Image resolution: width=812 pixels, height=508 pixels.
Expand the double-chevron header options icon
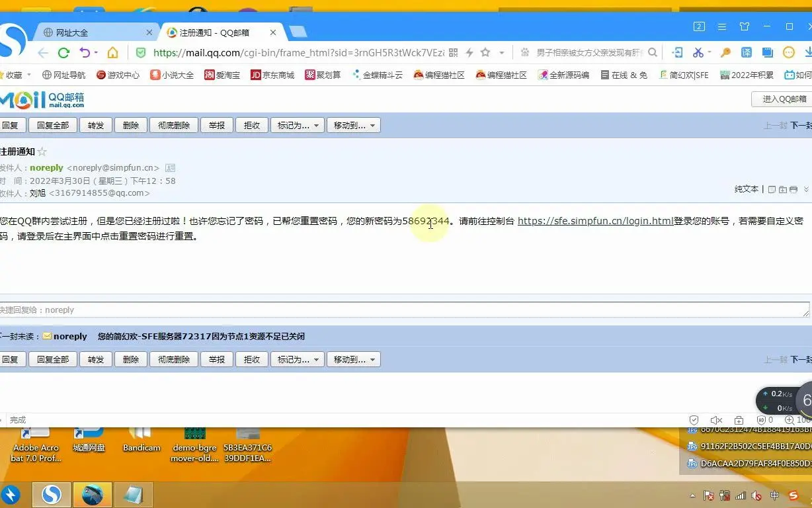click(806, 189)
